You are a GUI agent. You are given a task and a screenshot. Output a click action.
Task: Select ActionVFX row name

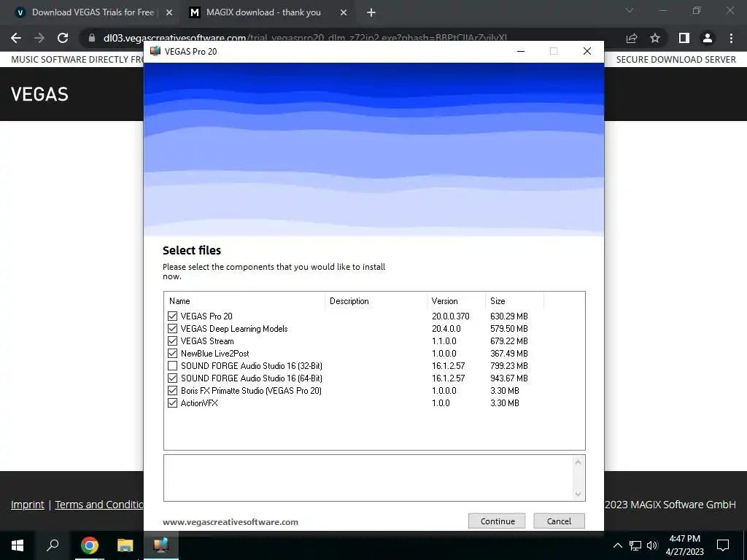click(x=199, y=402)
